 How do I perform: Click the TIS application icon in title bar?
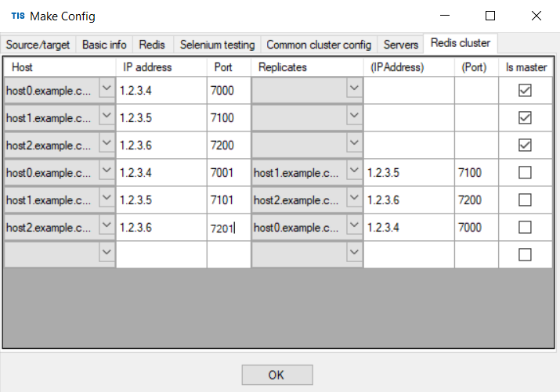click(18, 16)
